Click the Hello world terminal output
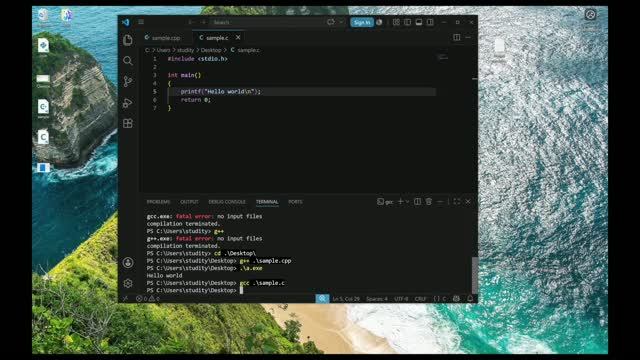The height and width of the screenshot is (360, 640). pos(164,276)
